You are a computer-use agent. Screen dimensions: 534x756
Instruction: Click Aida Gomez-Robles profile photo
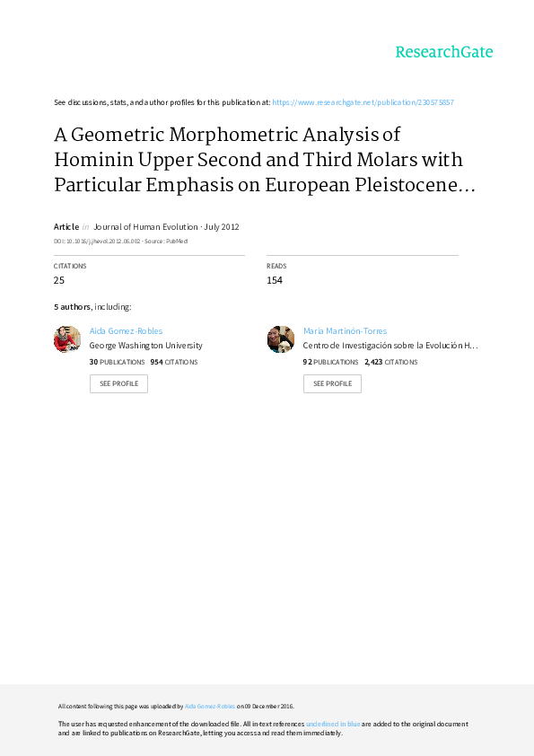click(x=67, y=339)
